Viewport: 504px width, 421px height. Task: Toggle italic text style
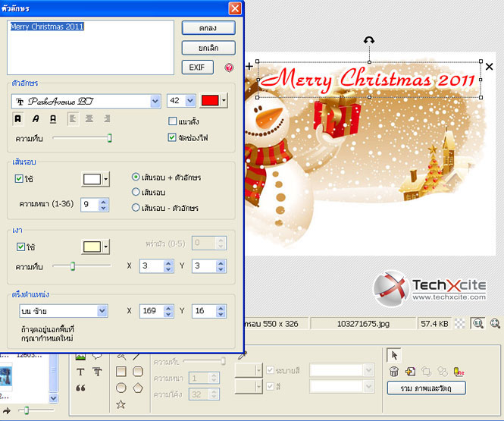[x=36, y=118]
